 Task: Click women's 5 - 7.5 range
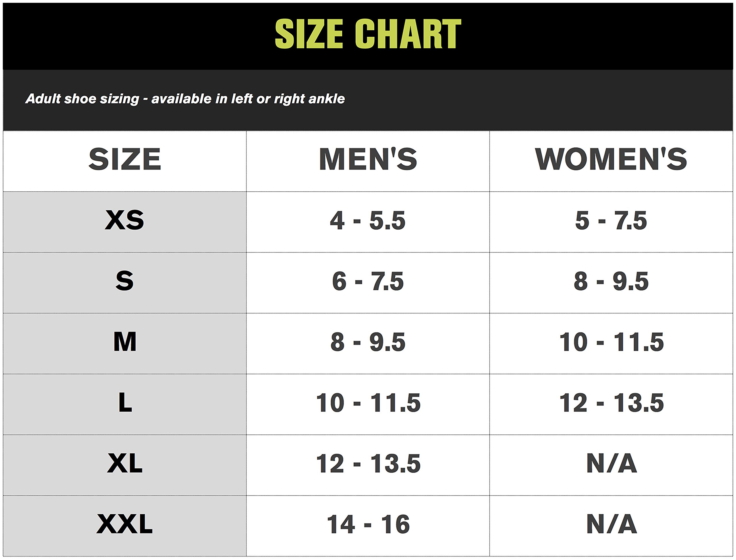[611, 220]
